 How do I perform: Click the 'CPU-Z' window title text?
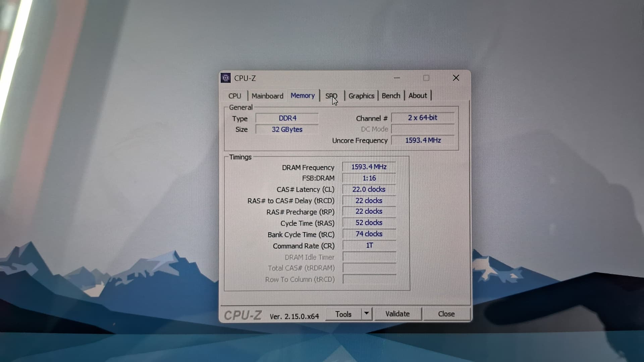(x=245, y=78)
